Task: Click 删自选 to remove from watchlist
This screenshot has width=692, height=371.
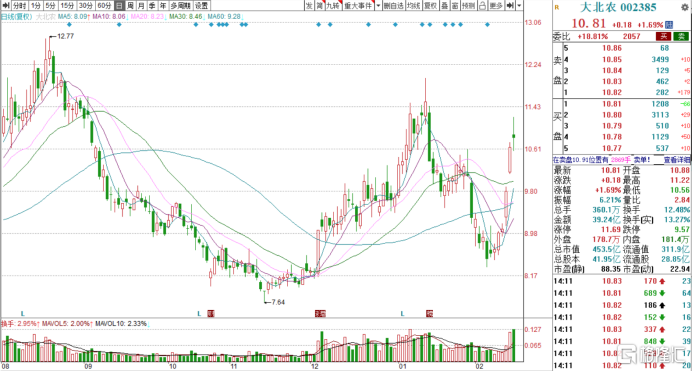Action: click(x=393, y=5)
